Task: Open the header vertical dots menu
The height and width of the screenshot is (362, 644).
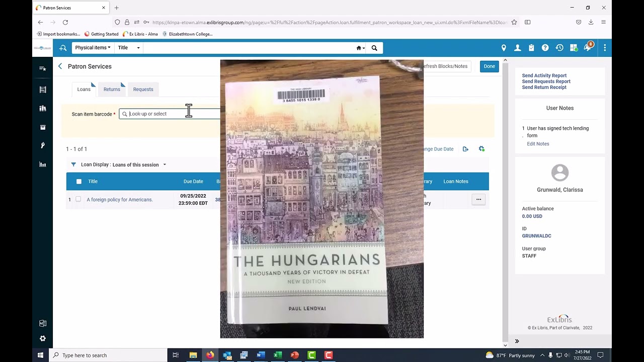Action: [605, 48]
